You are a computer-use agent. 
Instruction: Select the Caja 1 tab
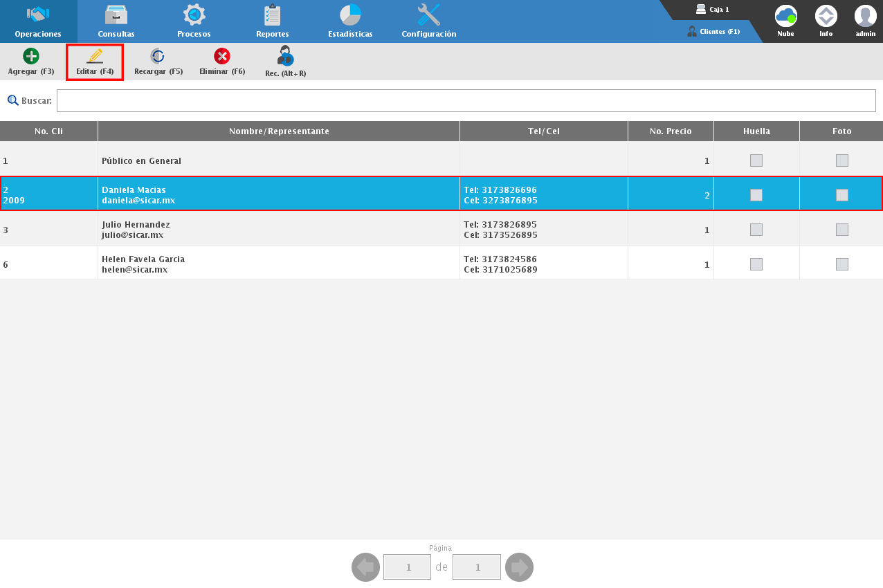pyautogui.click(x=713, y=10)
